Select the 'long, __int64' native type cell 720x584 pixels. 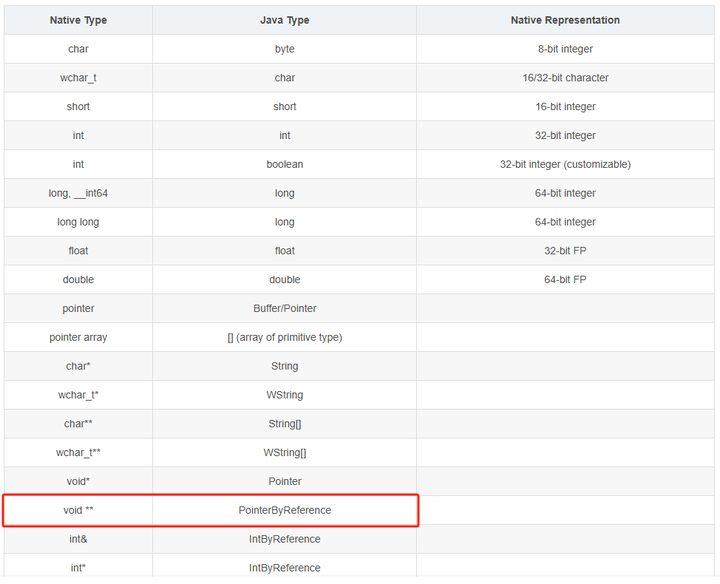click(78, 193)
